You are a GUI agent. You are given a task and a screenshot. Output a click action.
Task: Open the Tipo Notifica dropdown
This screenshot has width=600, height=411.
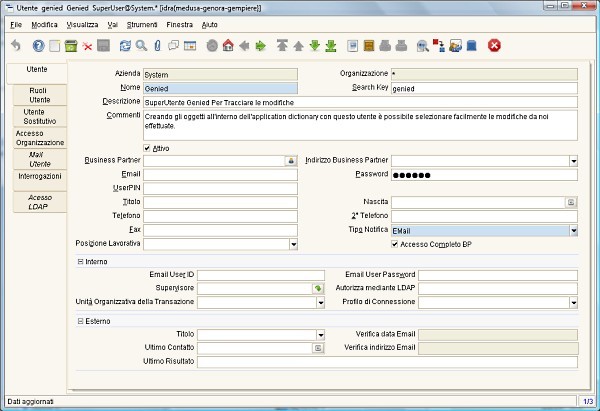(x=574, y=230)
